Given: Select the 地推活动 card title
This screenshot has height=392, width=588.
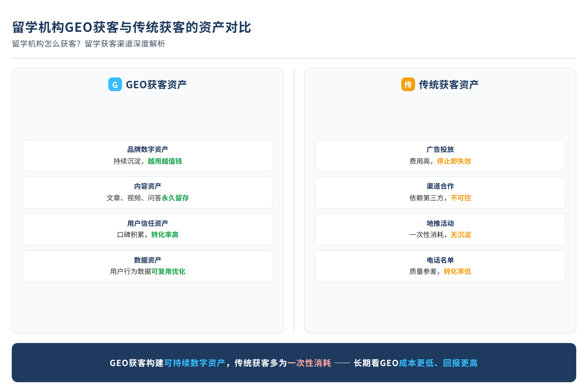Looking at the screenshot, I should [440, 223].
